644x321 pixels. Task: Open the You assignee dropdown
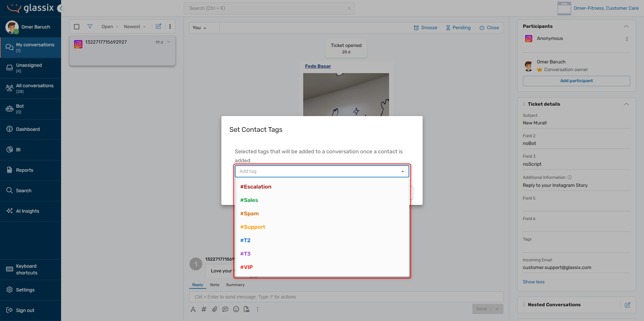200,28
